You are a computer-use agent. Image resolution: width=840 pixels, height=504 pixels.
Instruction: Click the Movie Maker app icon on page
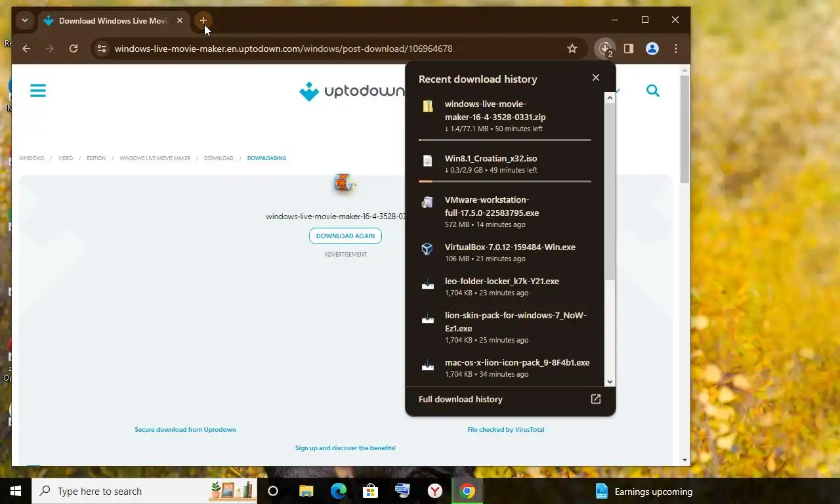pyautogui.click(x=345, y=183)
